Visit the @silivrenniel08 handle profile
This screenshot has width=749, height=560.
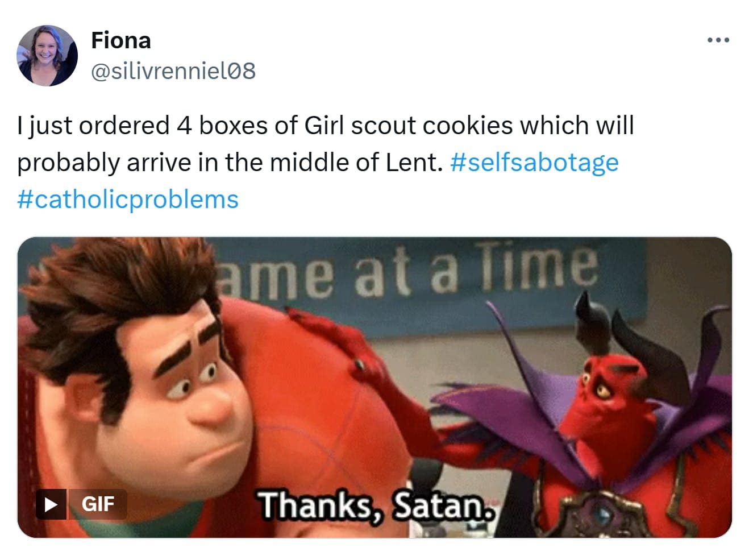pyautogui.click(x=173, y=71)
